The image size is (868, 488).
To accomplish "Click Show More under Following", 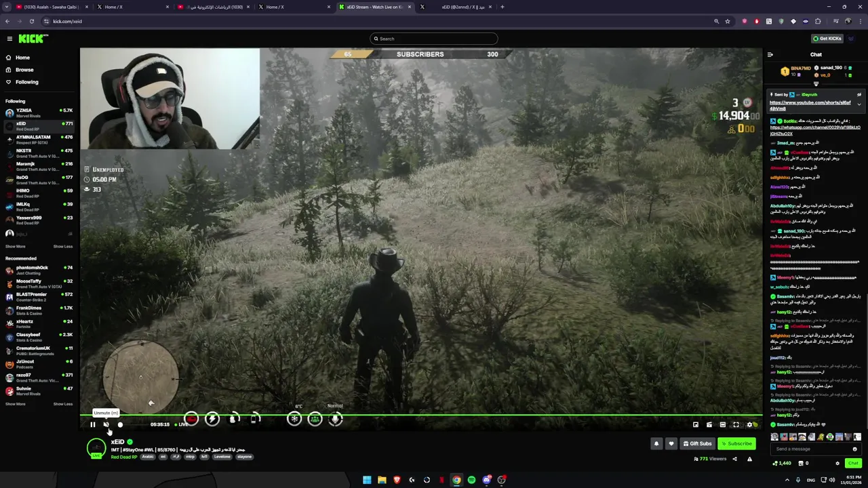I will (15, 247).
